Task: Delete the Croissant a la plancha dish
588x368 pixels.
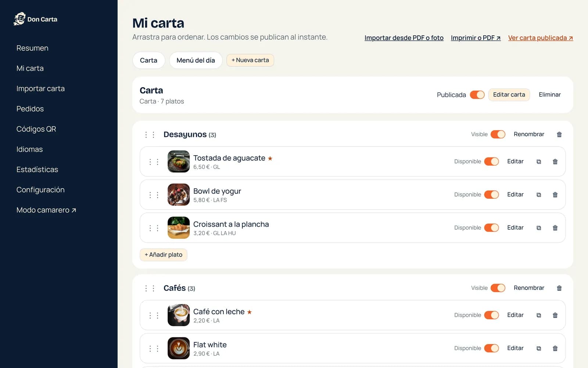Action: click(555, 228)
